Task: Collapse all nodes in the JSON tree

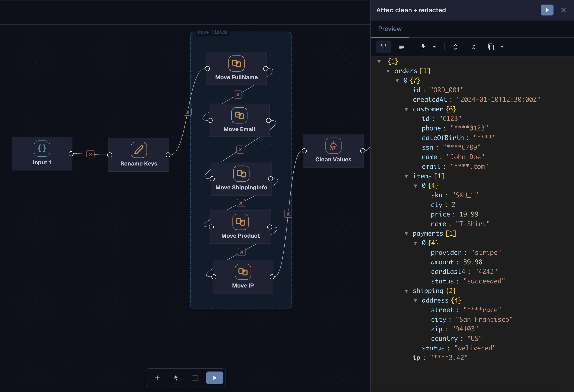Action: 474,47
